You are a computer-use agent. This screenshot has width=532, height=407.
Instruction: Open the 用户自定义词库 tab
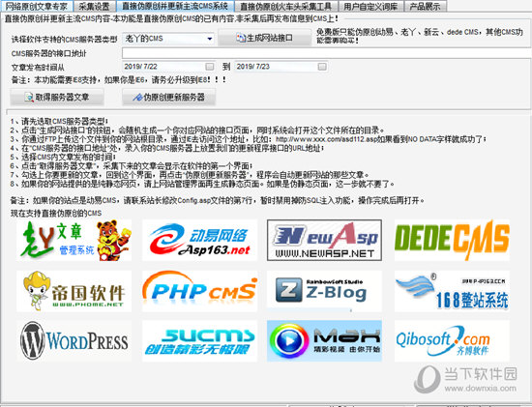point(370,6)
